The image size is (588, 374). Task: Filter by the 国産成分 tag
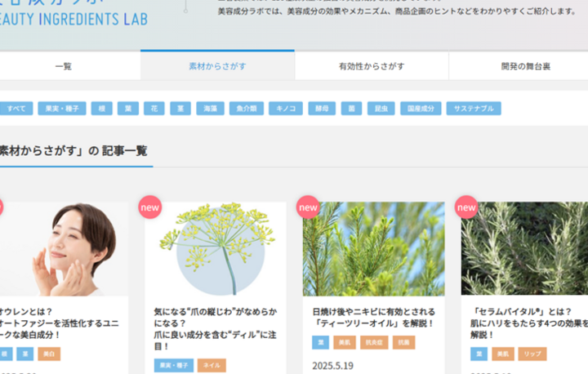421,109
